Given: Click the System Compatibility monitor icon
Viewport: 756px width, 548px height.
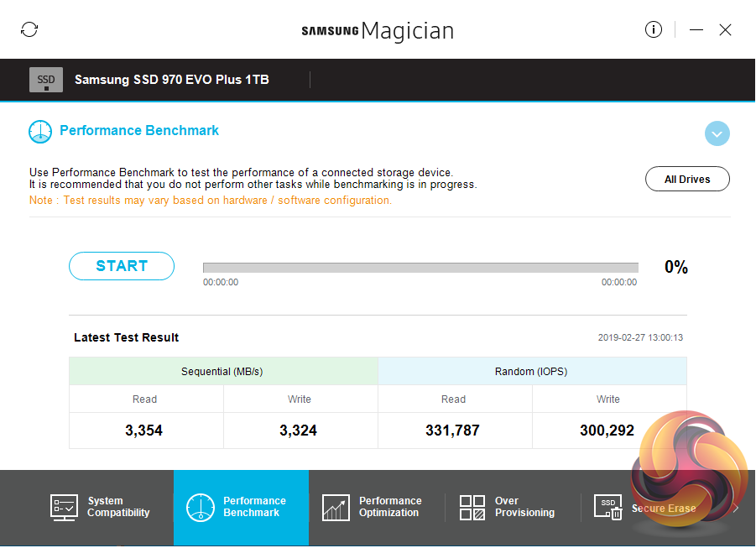Looking at the screenshot, I should point(65,507).
